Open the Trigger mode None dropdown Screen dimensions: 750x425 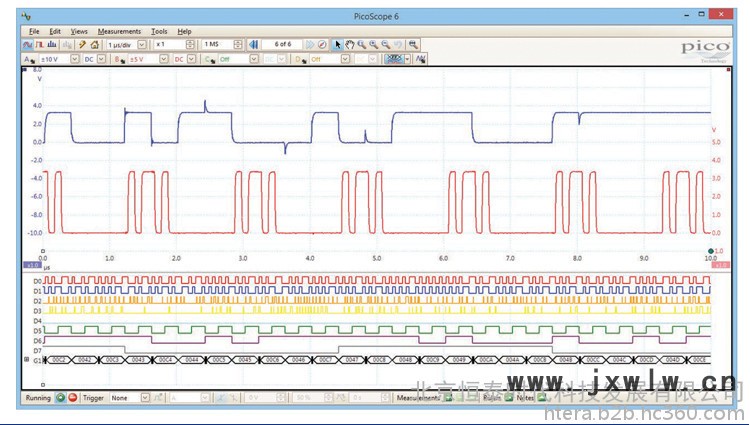[145, 398]
